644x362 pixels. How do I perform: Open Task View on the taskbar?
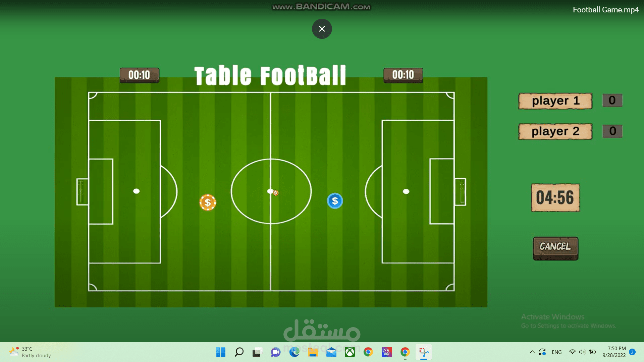click(257, 352)
